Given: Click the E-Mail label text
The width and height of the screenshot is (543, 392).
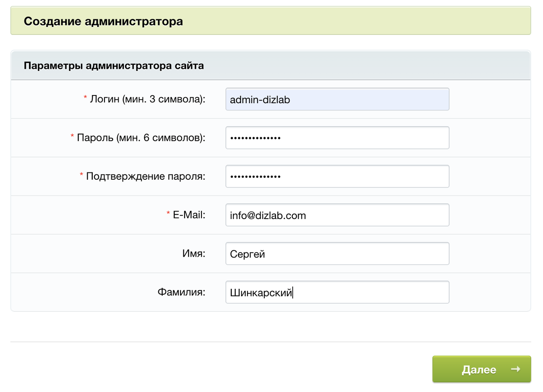Looking at the screenshot, I should [x=189, y=215].
